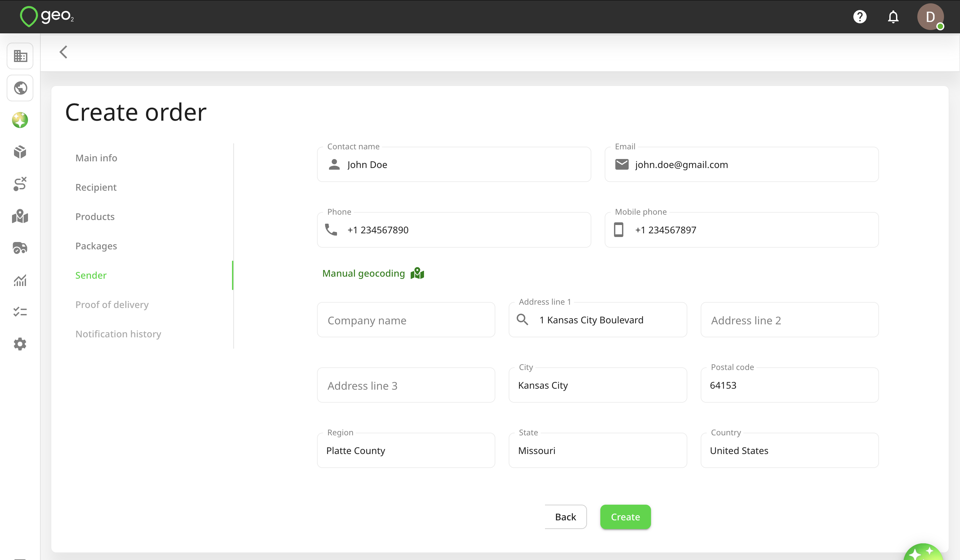
Task: Open the Proof of delivery step
Action: [x=112, y=304]
